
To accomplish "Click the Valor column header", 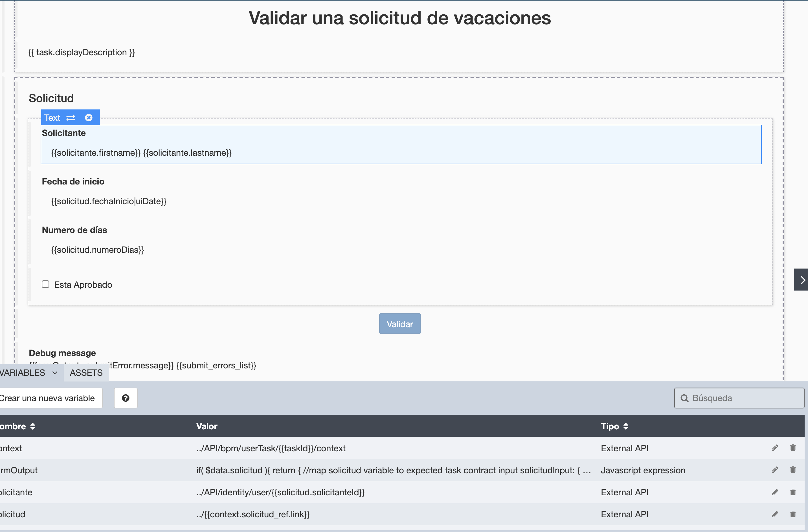I will (207, 427).
